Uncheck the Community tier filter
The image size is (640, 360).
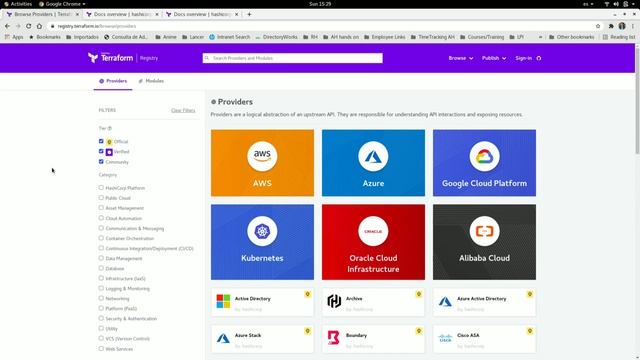(101, 162)
